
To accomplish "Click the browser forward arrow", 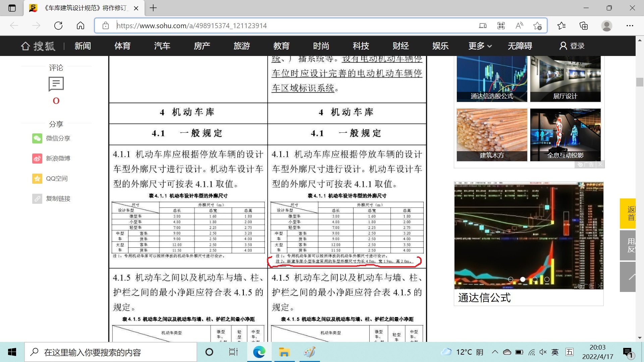I will click(36, 25).
